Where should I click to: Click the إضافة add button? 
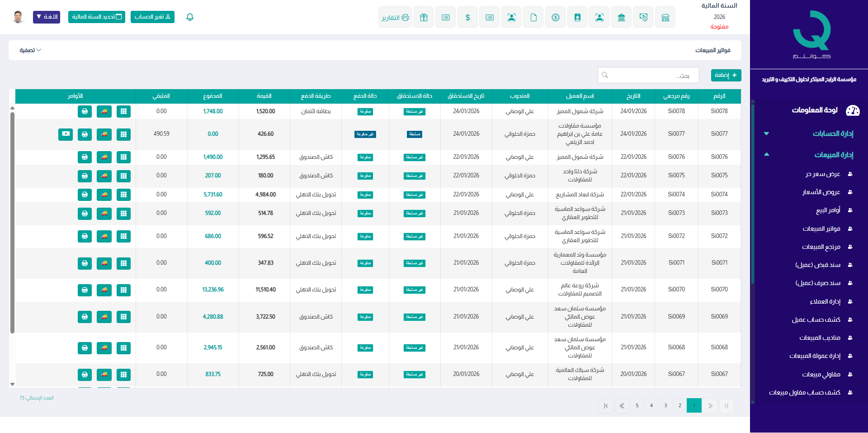click(x=726, y=75)
